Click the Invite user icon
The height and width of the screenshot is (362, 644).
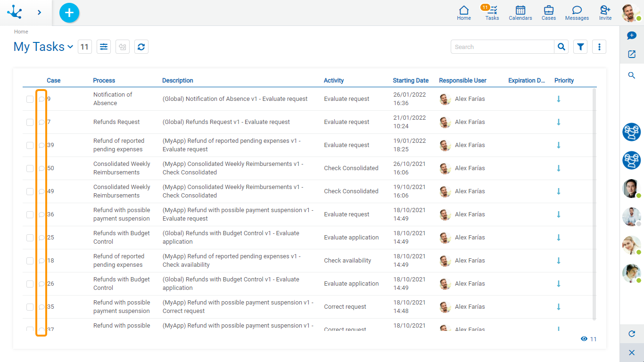[605, 13]
